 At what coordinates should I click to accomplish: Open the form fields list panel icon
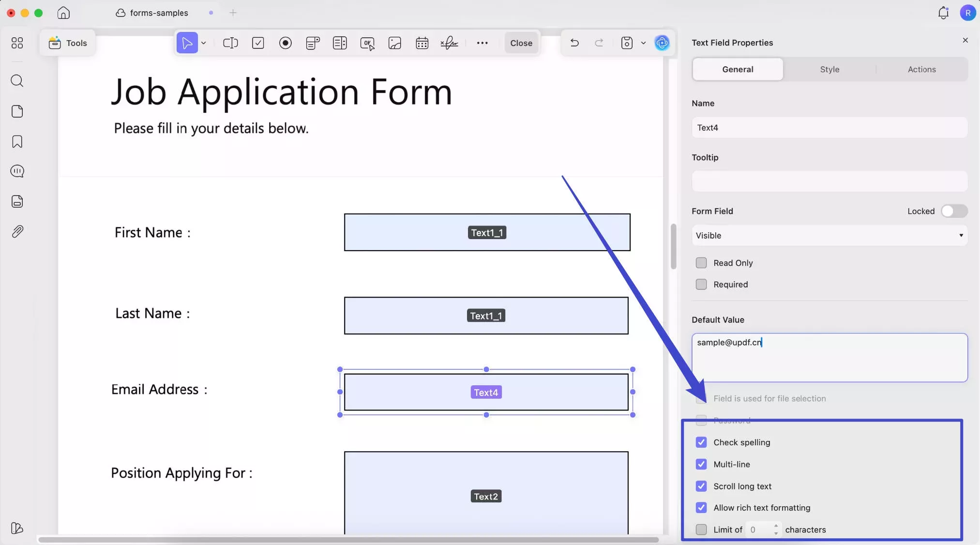click(17, 201)
